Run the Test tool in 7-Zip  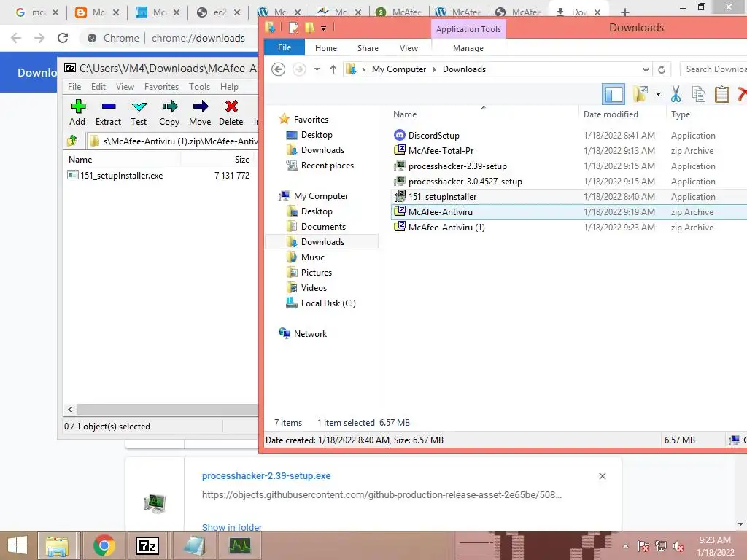(139, 112)
